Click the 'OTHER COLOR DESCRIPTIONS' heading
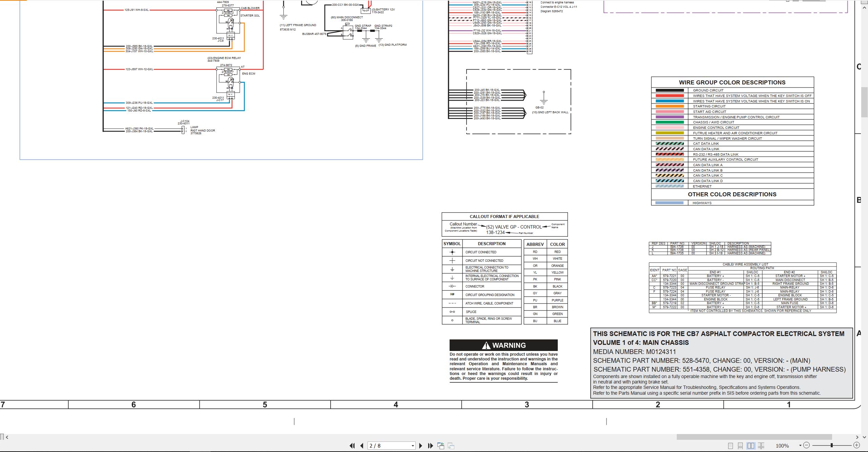The image size is (868, 452). pyautogui.click(x=732, y=194)
